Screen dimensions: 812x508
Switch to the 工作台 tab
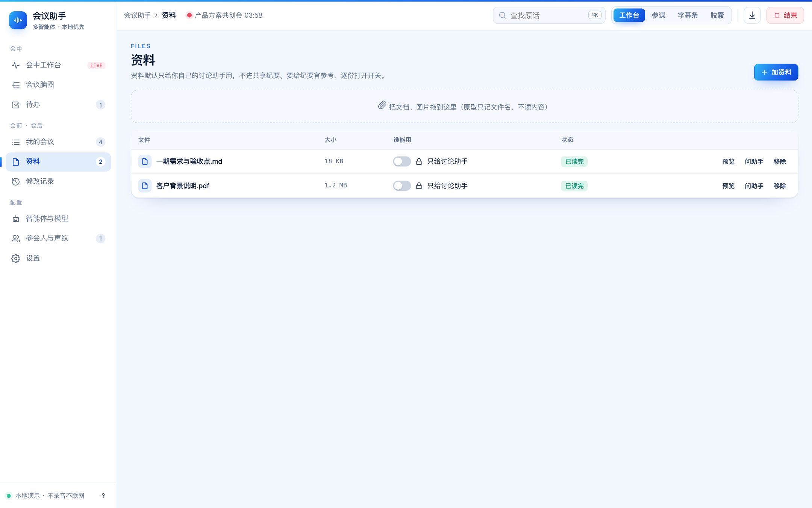(629, 15)
